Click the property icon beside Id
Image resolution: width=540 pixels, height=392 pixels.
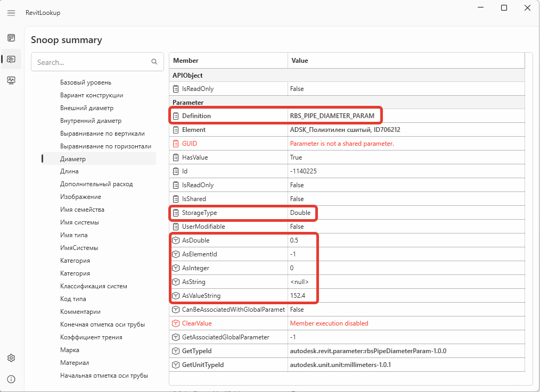pyautogui.click(x=176, y=171)
